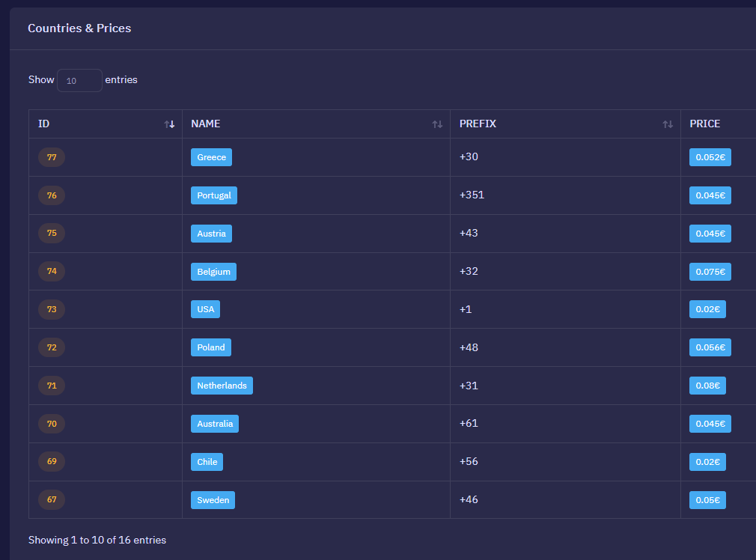Click Showing 1 to 10 of 16 entries text
The width and height of the screenshot is (756, 560).
tap(97, 541)
